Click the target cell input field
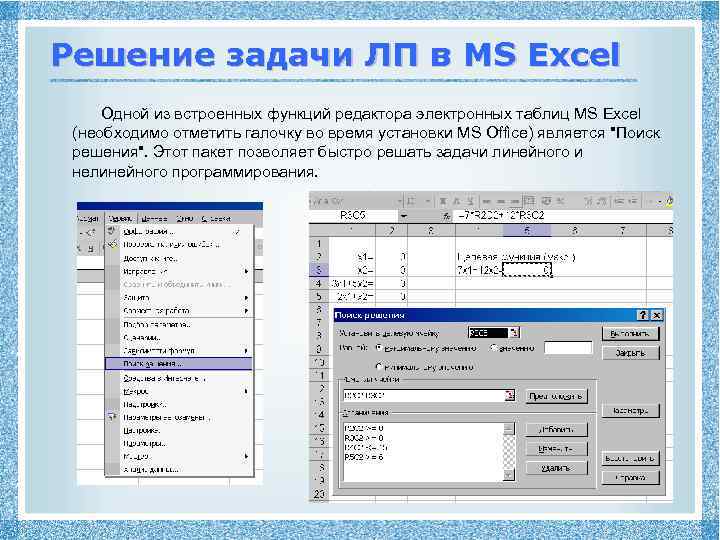Screen dimensions: 720x540 tap(488, 333)
